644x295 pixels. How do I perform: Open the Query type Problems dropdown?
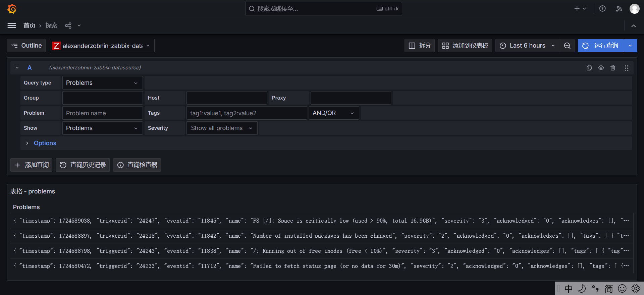pyautogui.click(x=102, y=83)
